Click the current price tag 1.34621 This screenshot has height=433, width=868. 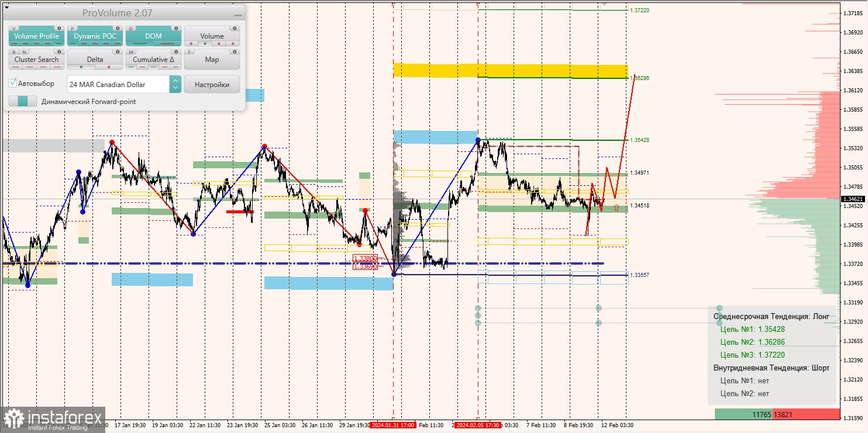pyautogui.click(x=853, y=199)
